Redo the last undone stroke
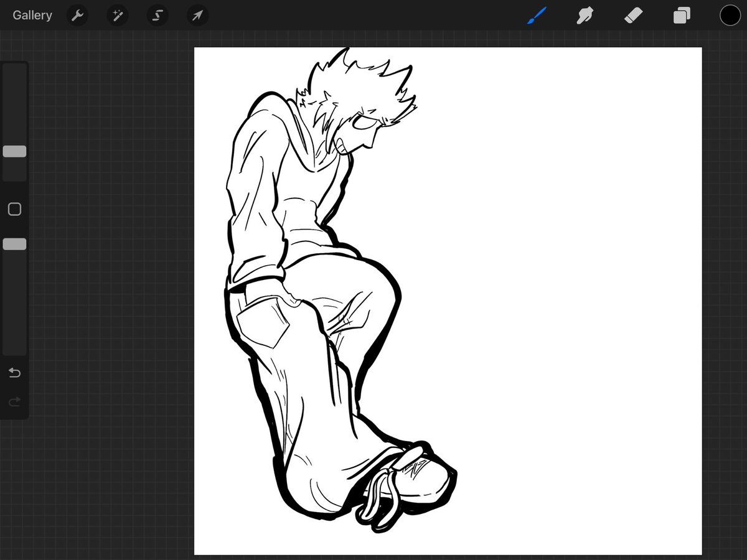 tap(14, 402)
